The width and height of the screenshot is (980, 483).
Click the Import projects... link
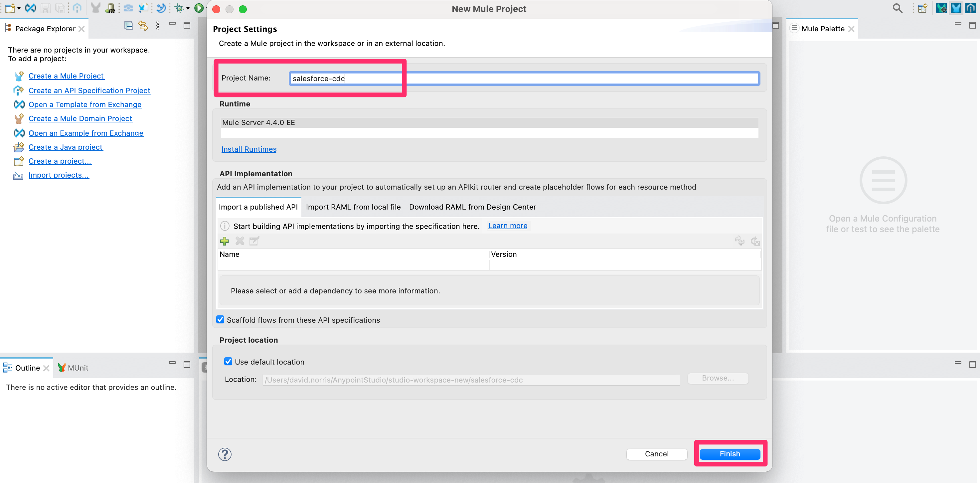[x=59, y=175]
